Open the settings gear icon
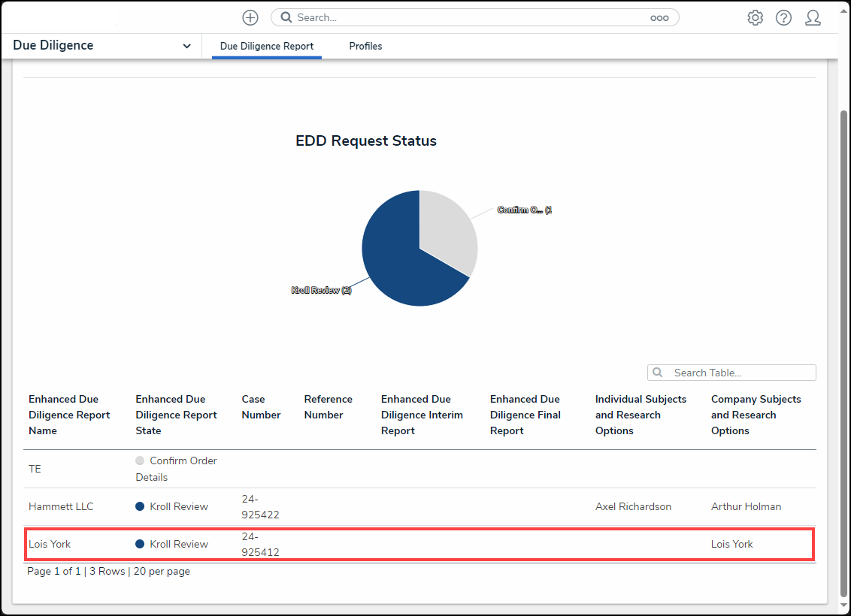The width and height of the screenshot is (851, 616). 755,18
